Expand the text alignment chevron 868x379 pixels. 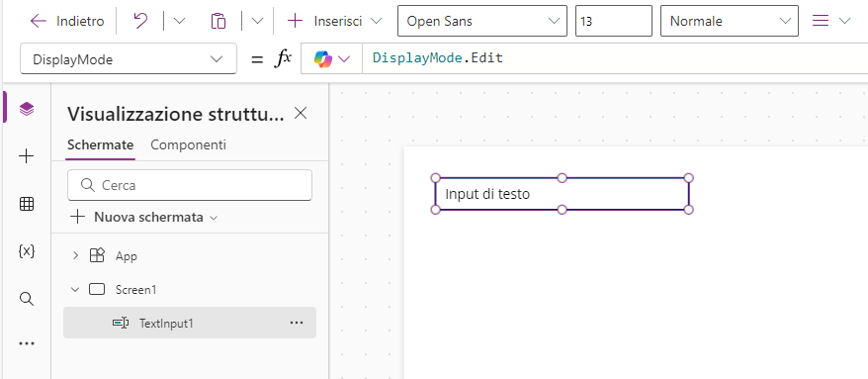844,21
